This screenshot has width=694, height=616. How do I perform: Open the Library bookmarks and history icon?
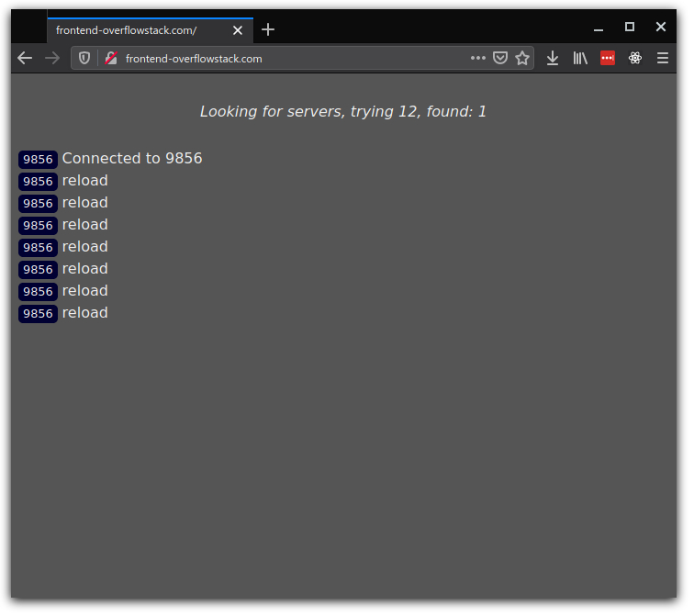coord(580,58)
